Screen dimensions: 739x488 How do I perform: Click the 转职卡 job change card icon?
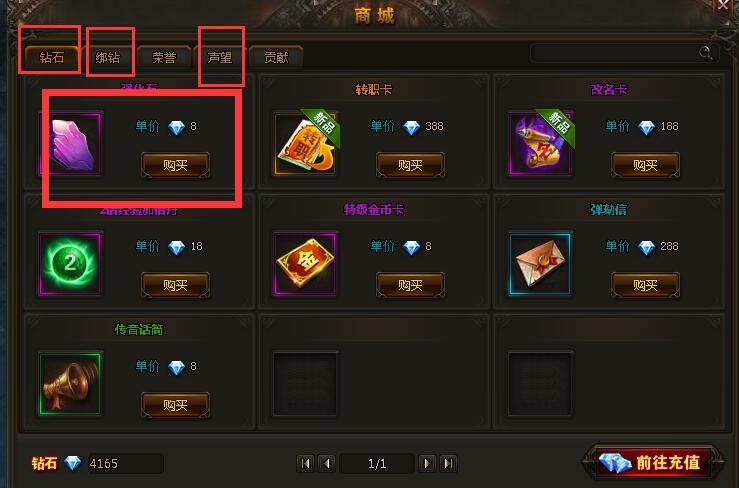click(305, 144)
